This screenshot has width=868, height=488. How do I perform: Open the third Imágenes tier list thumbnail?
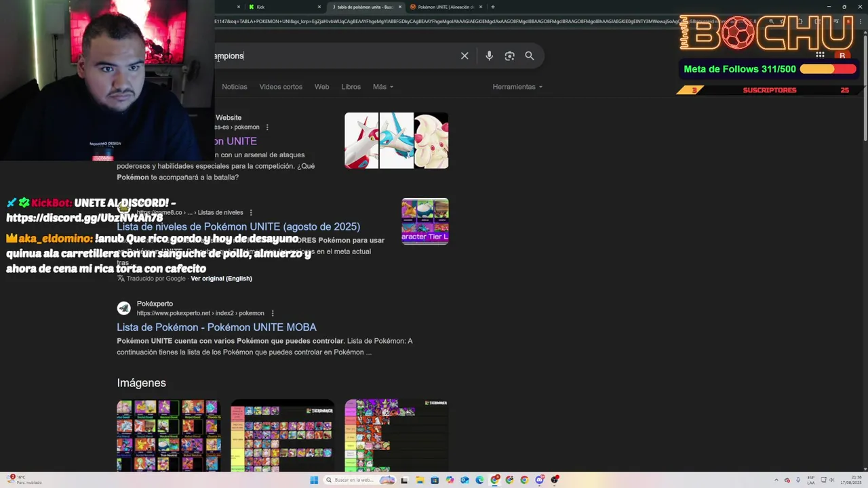coord(396,435)
